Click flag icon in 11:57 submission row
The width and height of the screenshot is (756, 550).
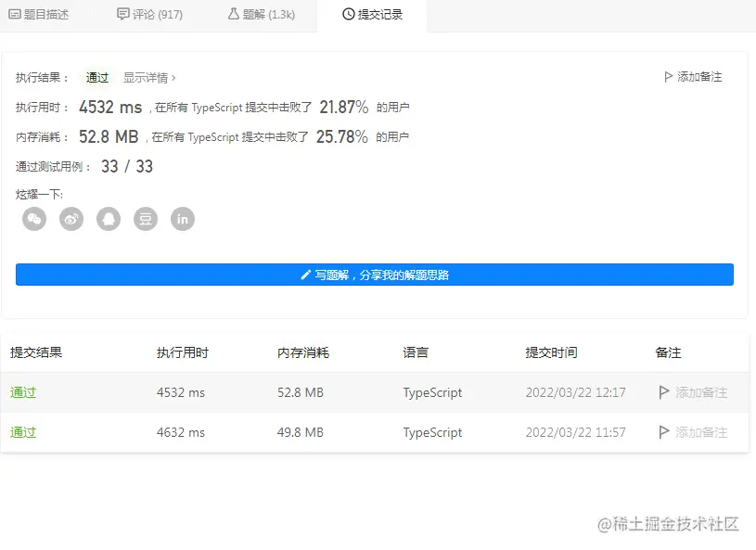pyautogui.click(x=664, y=432)
